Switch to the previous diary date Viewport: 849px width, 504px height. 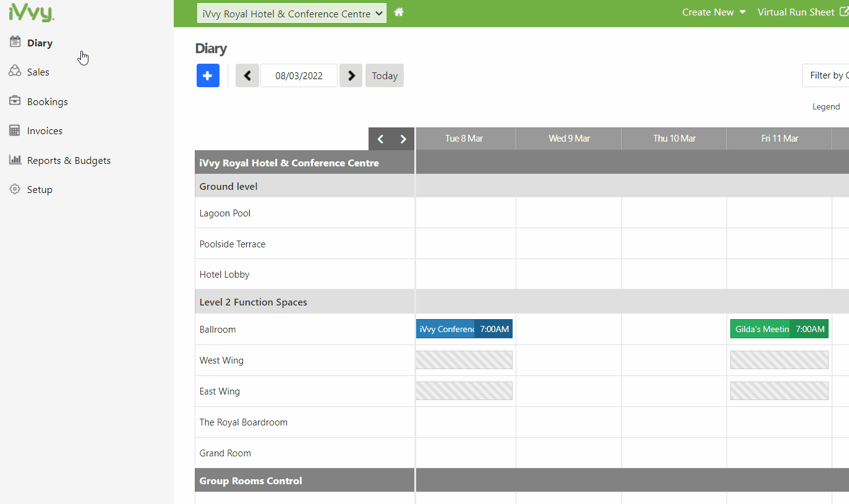(247, 75)
